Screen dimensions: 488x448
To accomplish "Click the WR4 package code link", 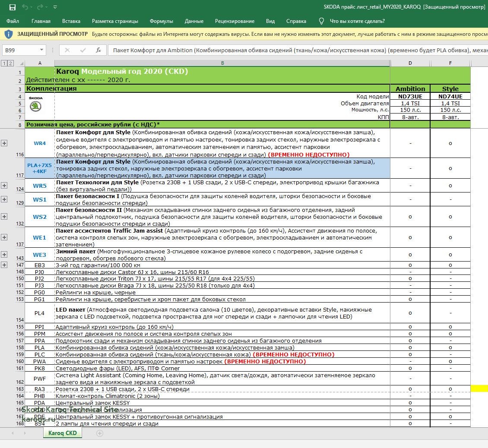I will [40, 143].
